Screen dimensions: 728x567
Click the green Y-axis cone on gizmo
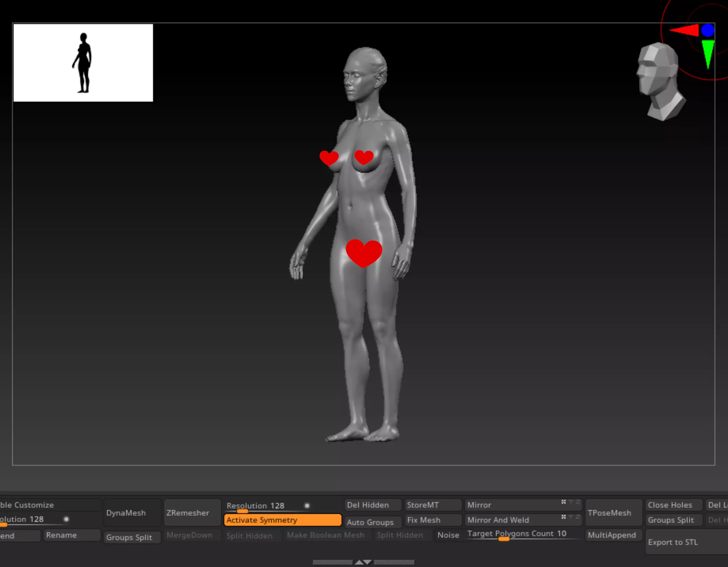[x=708, y=54]
